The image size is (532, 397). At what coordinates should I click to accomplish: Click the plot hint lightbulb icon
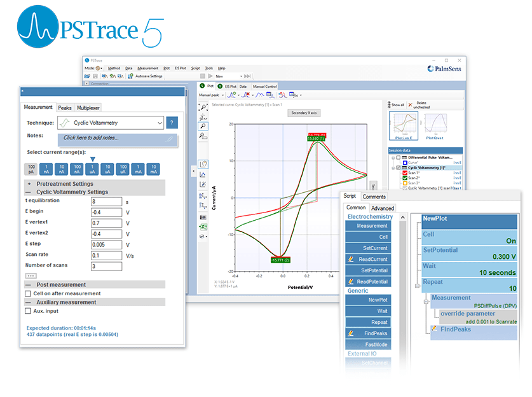[x=203, y=164]
